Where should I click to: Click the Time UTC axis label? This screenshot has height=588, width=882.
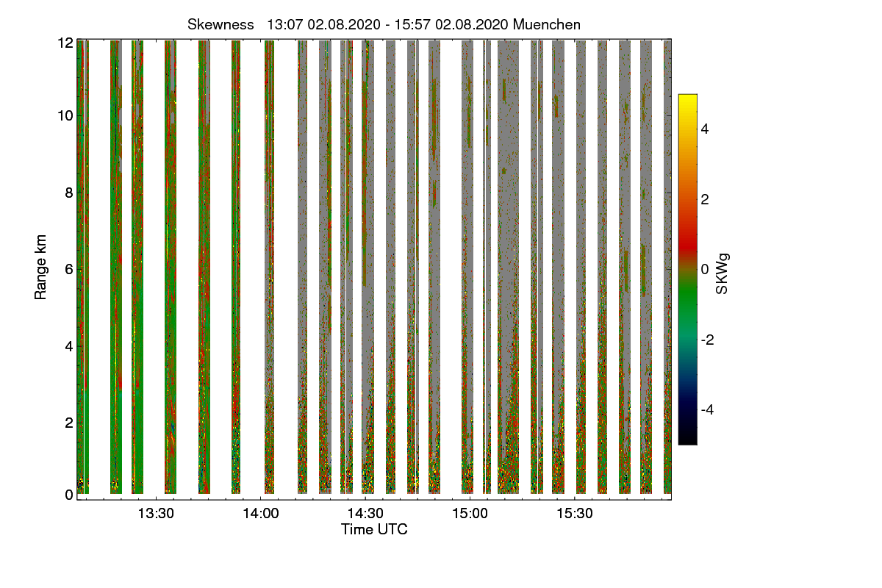click(374, 529)
